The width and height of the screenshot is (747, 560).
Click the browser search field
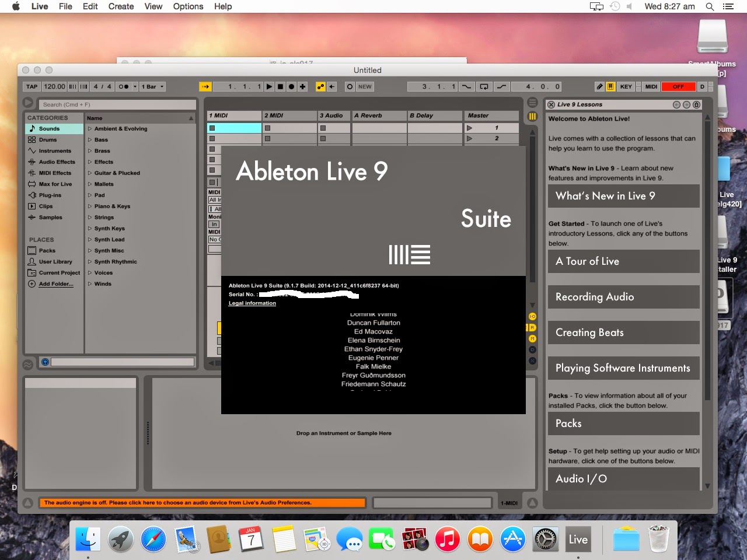click(x=118, y=104)
